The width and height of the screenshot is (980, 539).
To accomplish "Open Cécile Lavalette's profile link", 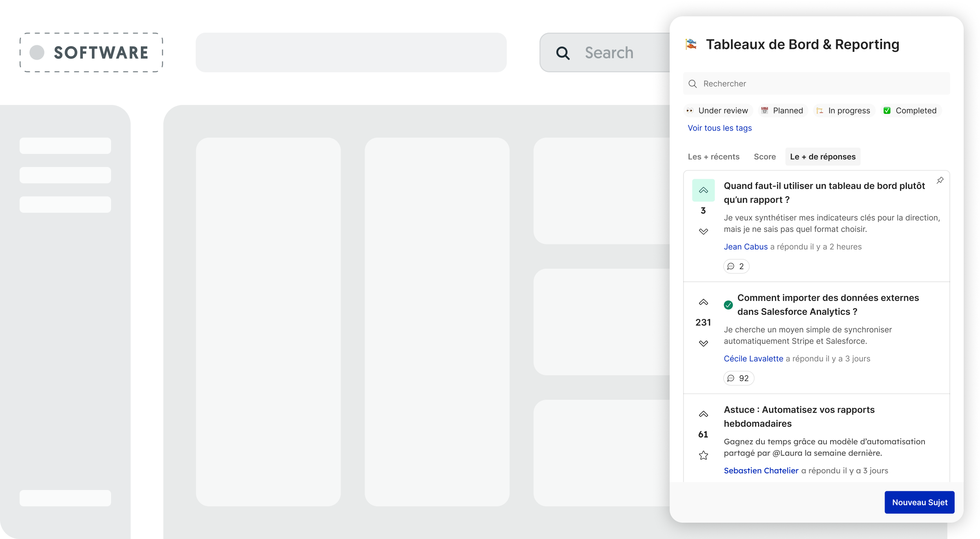I will click(753, 359).
